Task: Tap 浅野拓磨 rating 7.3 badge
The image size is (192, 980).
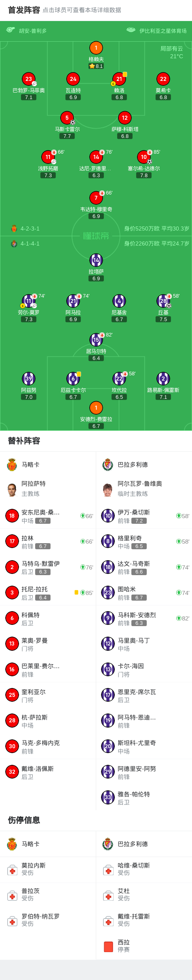Action: [48, 176]
